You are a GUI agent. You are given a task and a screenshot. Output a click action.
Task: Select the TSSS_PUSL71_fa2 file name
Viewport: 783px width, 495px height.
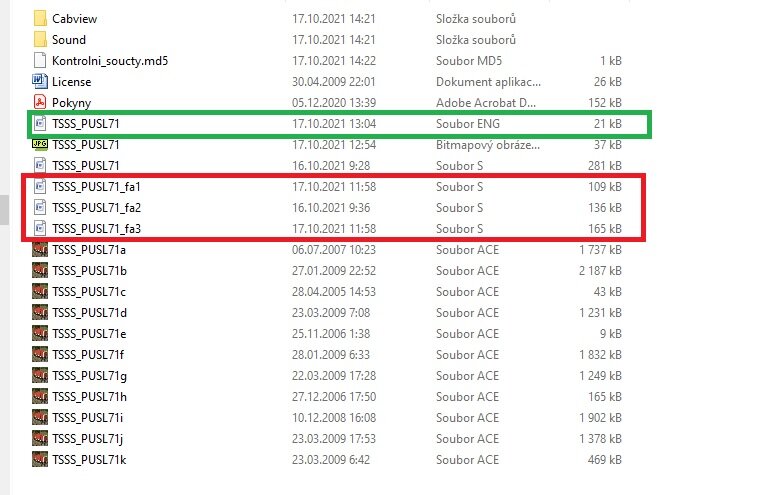(95, 208)
